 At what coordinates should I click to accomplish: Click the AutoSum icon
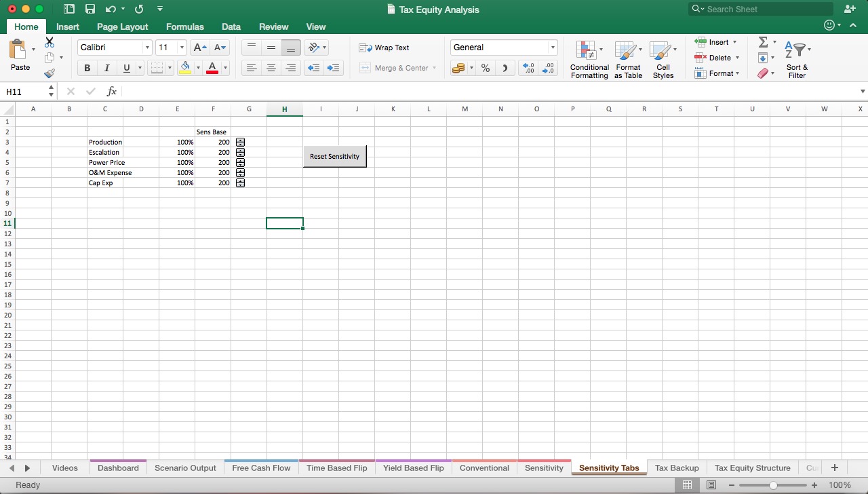point(764,41)
